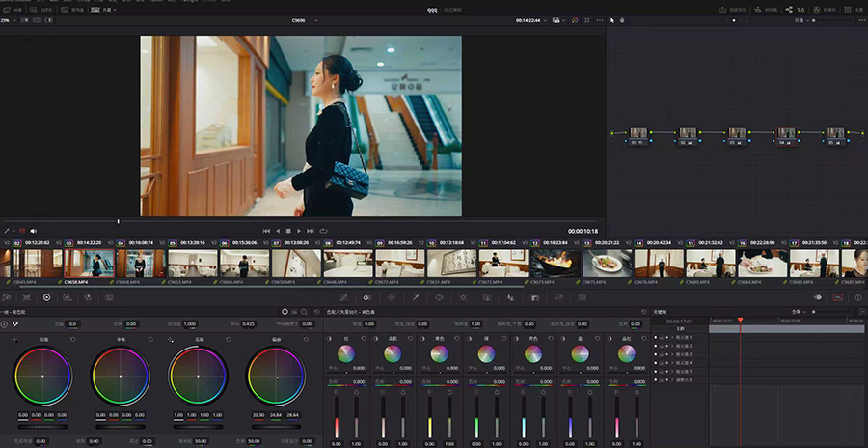Jump to first frame with transport control
Viewport: 868px width, 448px height.
point(265,231)
